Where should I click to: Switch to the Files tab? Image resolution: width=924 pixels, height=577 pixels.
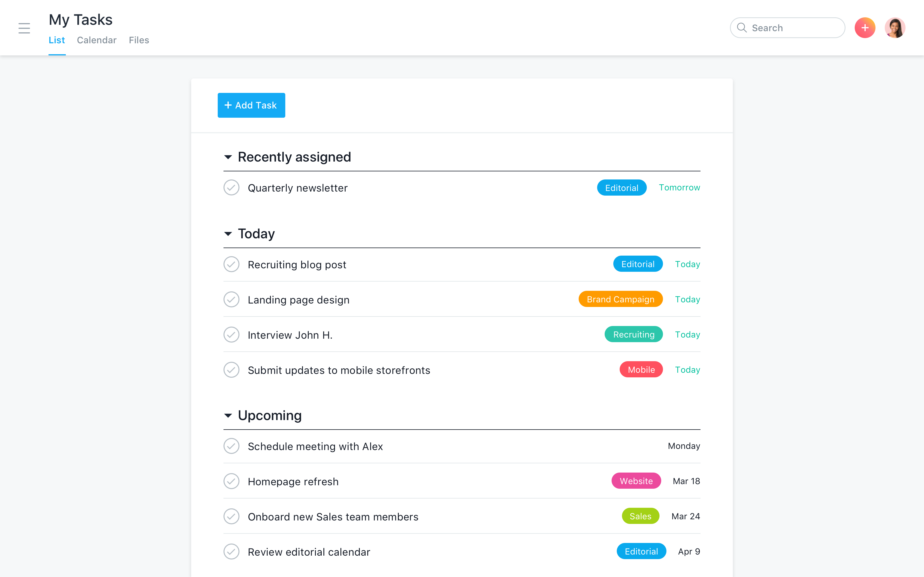tap(138, 40)
